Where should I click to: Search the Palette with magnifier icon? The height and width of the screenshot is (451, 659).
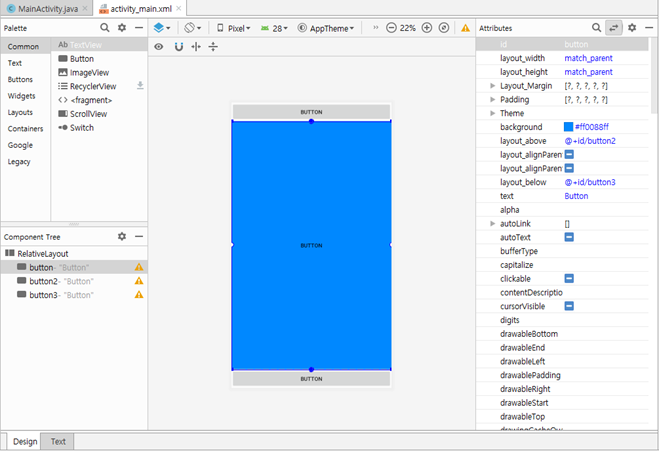point(105,28)
